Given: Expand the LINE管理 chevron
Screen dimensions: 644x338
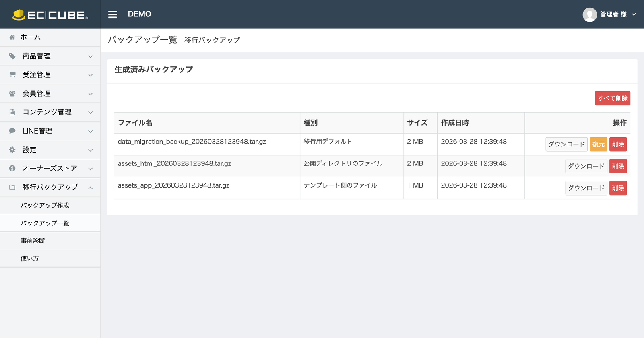Looking at the screenshot, I should [91, 131].
